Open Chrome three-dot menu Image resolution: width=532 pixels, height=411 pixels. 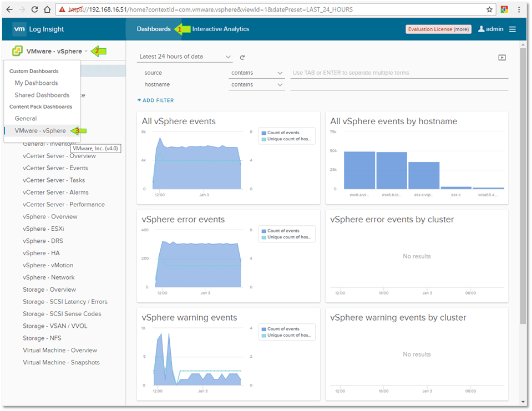click(x=519, y=9)
